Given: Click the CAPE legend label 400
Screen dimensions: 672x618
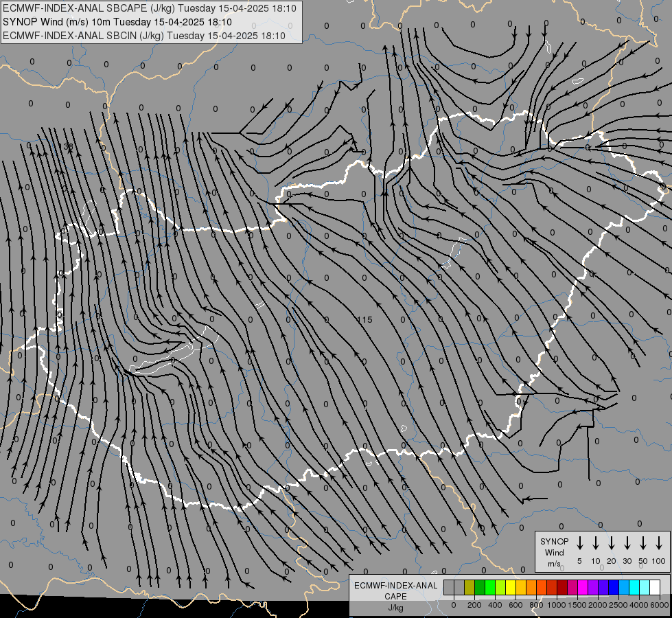Looking at the screenshot, I should [495, 605].
